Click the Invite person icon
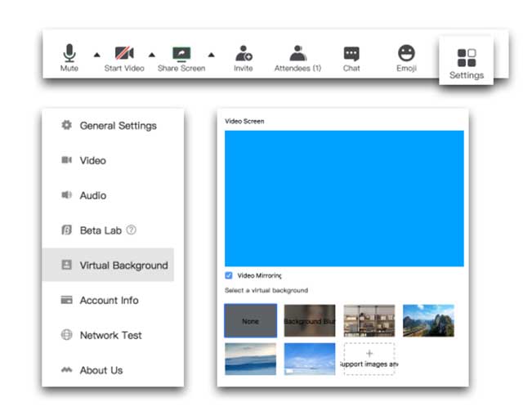Image resolution: width=523 pixels, height=420 pixels. pyautogui.click(x=244, y=54)
